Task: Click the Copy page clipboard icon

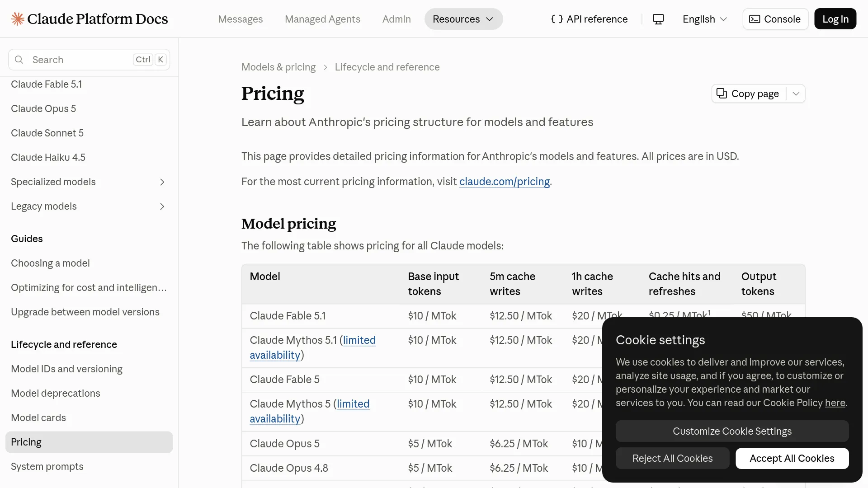Action: click(x=722, y=94)
